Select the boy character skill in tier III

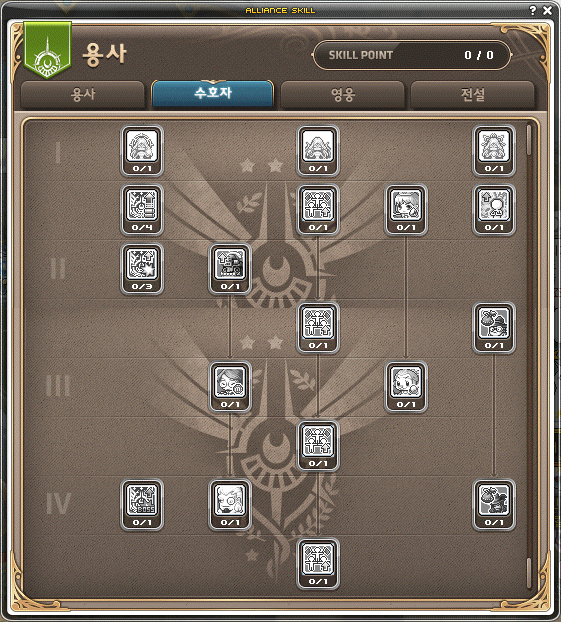point(406,387)
